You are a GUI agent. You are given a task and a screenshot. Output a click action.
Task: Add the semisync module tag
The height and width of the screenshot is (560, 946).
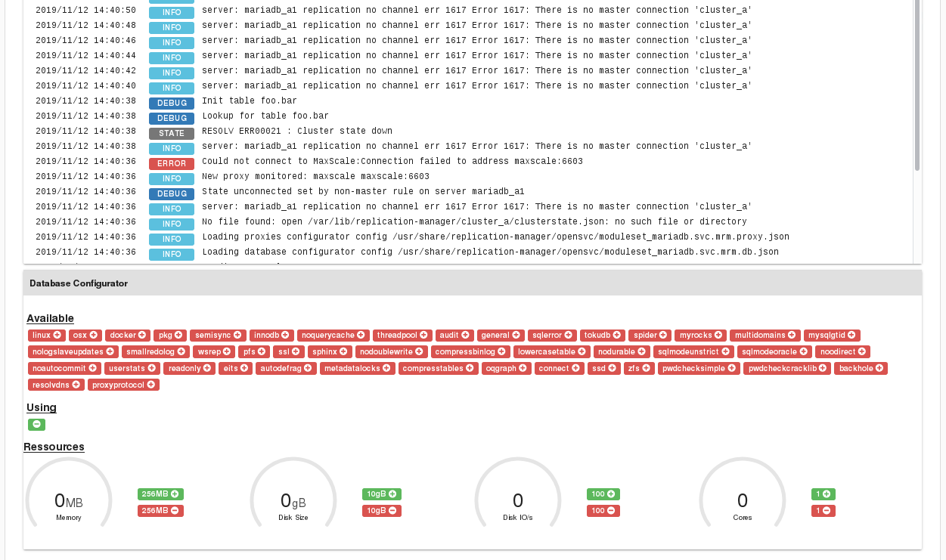tap(216, 335)
